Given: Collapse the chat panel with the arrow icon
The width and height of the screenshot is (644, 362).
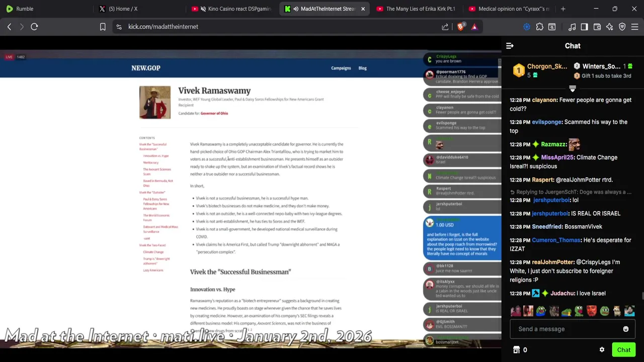Looking at the screenshot, I should (x=510, y=46).
